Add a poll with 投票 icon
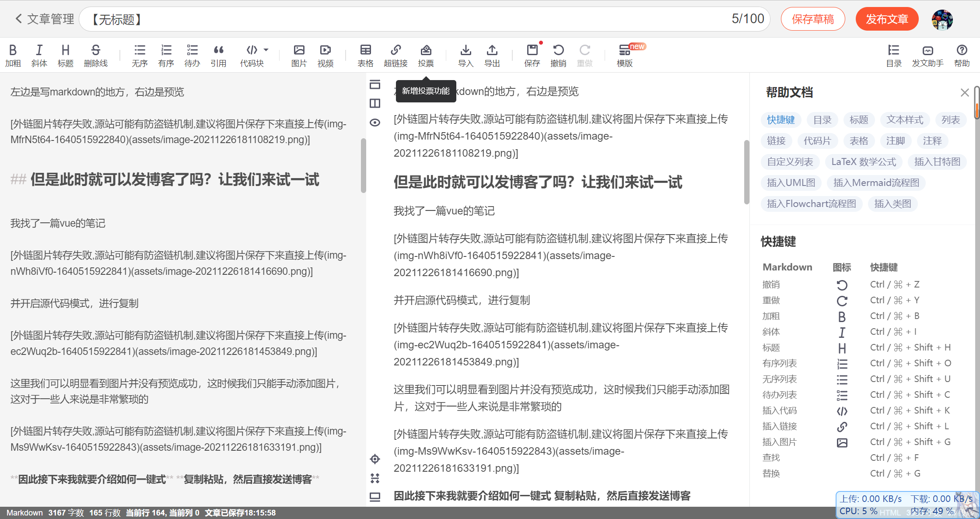980x519 pixels. (426, 56)
